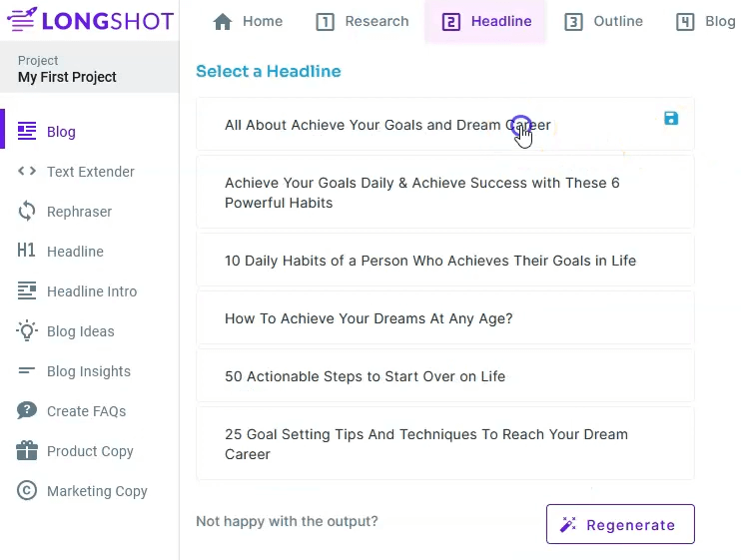Choose headline "50 Actionable Steps to Start Over on Life"
This screenshot has height=560, width=741.
tap(445, 376)
